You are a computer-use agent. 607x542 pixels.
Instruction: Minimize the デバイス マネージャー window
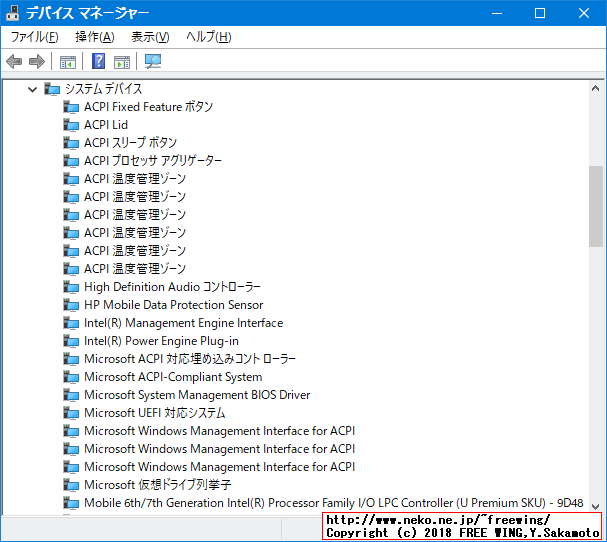click(497, 13)
